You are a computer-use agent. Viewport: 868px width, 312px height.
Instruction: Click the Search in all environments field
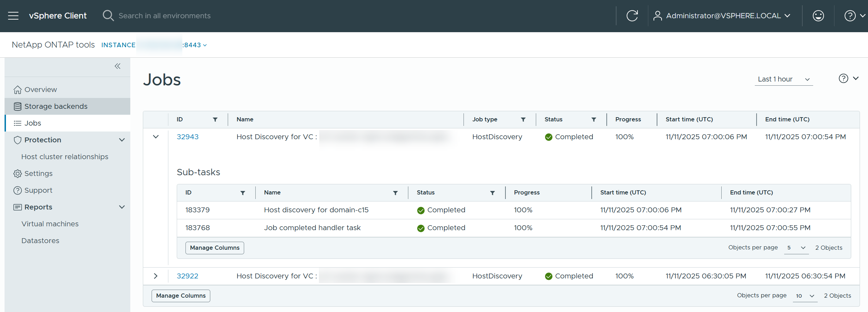[164, 16]
